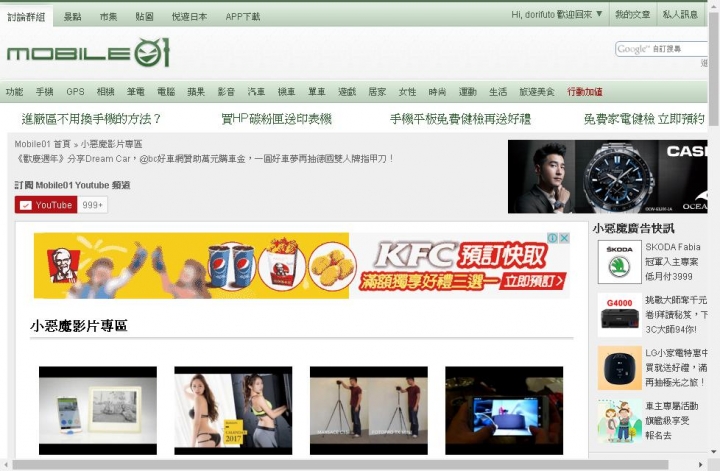Open the 蘋果 category menu
The image size is (720, 471).
(196, 92)
